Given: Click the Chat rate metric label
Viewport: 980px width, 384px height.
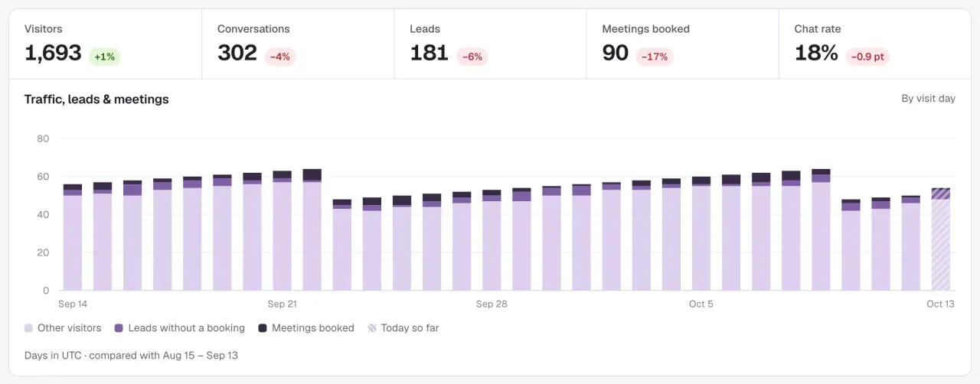Looking at the screenshot, I should (817, 29).
